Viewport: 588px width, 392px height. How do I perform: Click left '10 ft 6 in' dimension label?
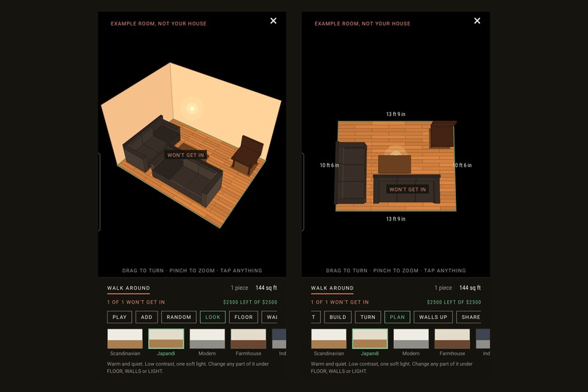(x=329, y=165)
